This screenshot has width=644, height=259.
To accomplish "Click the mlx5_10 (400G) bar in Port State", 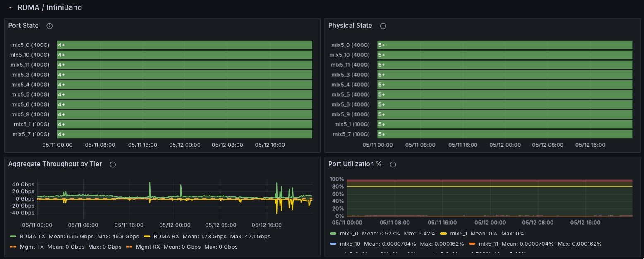I will point(184,55).
